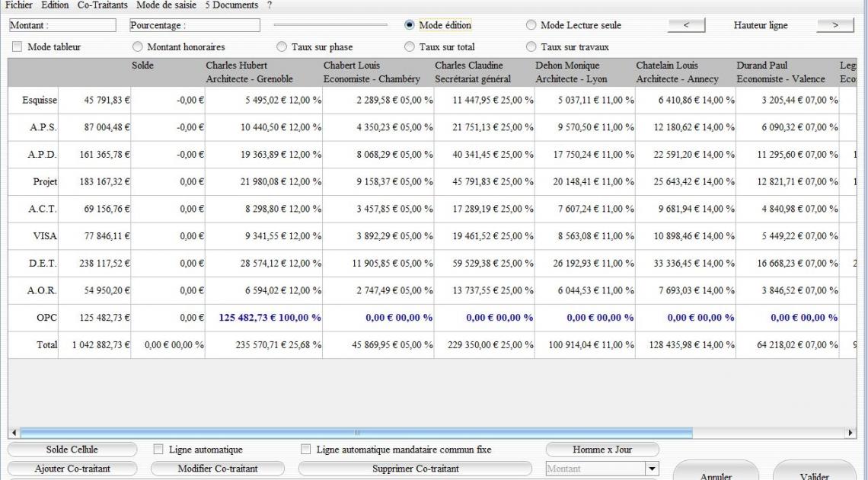The width and height of the screenshot is (868, 480).
Task: Open the Fichier menu
Action: (x=19, y=5)
